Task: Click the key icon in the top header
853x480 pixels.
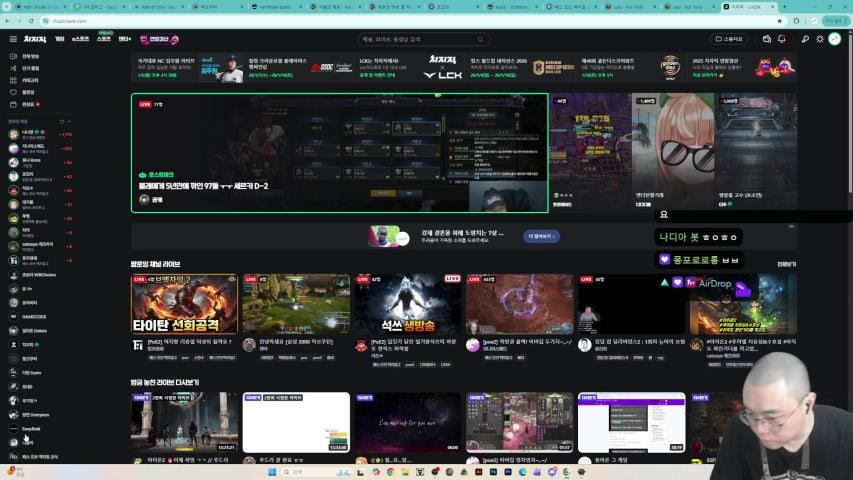Action: pyautogui.click(x=805, y=39)
